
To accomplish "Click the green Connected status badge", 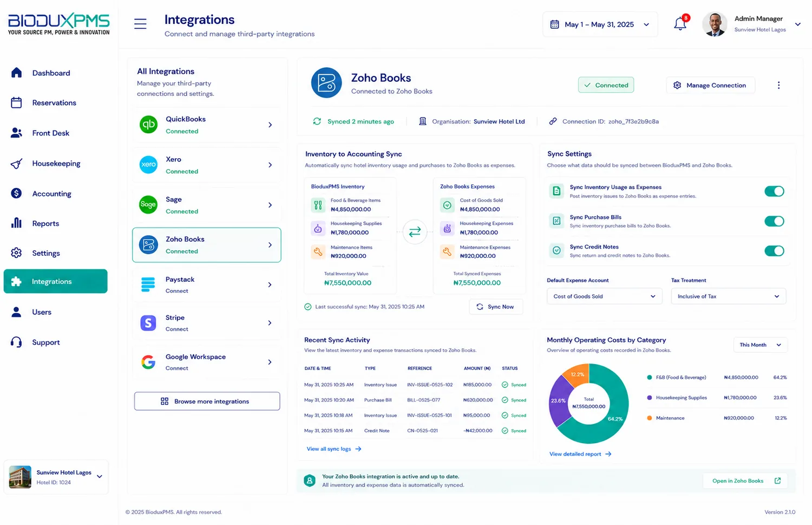I will coord(606,85).
